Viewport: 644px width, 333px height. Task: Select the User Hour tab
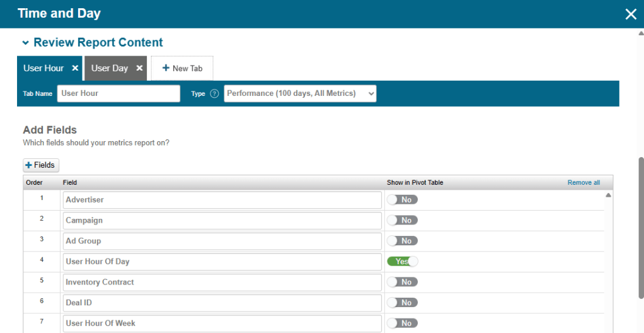click(x=43, y=68)
